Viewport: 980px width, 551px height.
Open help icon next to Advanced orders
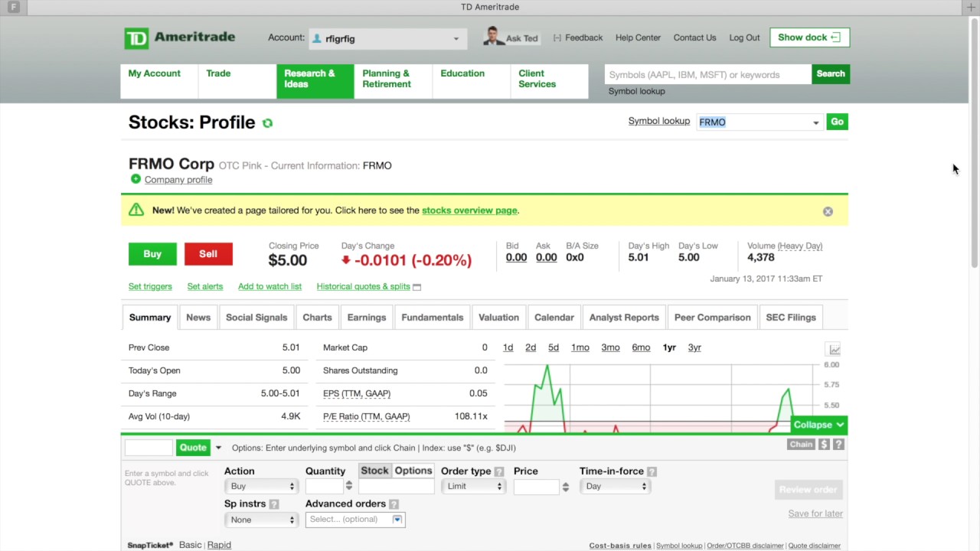(394, 504)
